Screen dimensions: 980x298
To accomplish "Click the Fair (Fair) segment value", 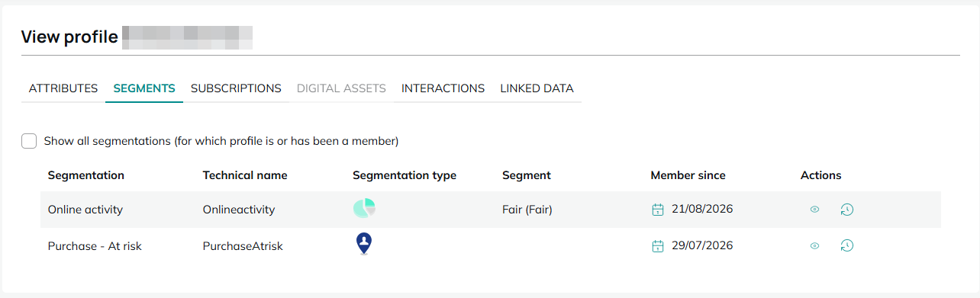I will tap(527, 209).
